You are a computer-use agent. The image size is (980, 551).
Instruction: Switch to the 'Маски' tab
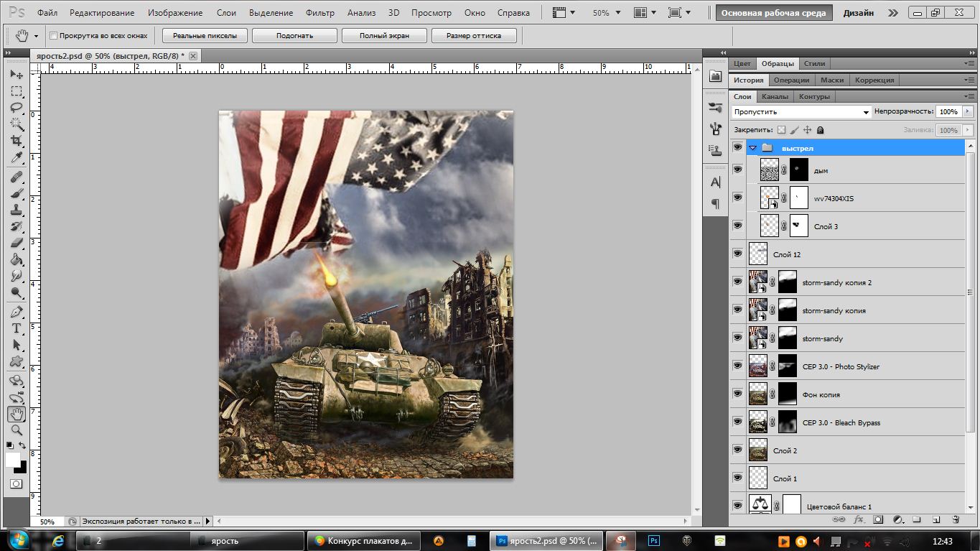[832, 80]
